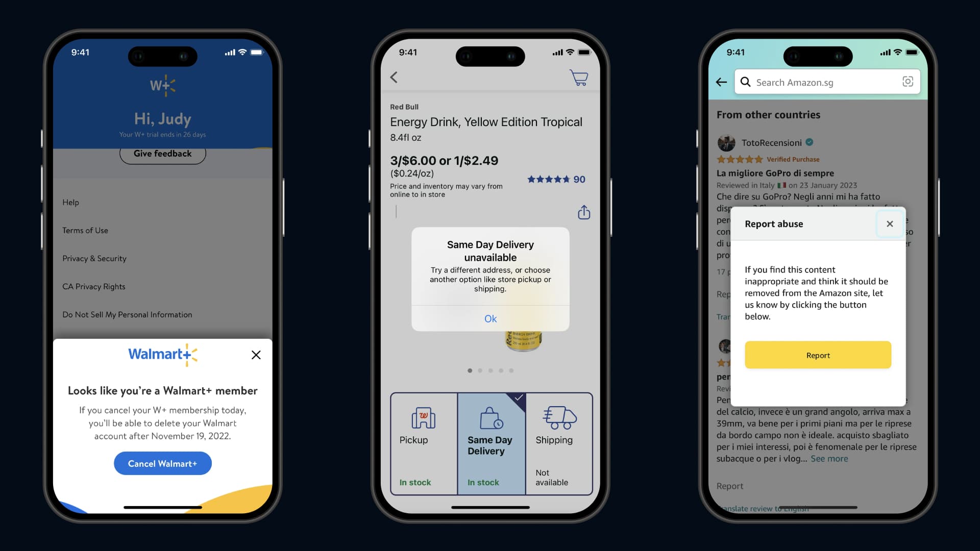Tap the star rating display for Red Bull
The image size is (980, 551).
[x=553, y=179]
